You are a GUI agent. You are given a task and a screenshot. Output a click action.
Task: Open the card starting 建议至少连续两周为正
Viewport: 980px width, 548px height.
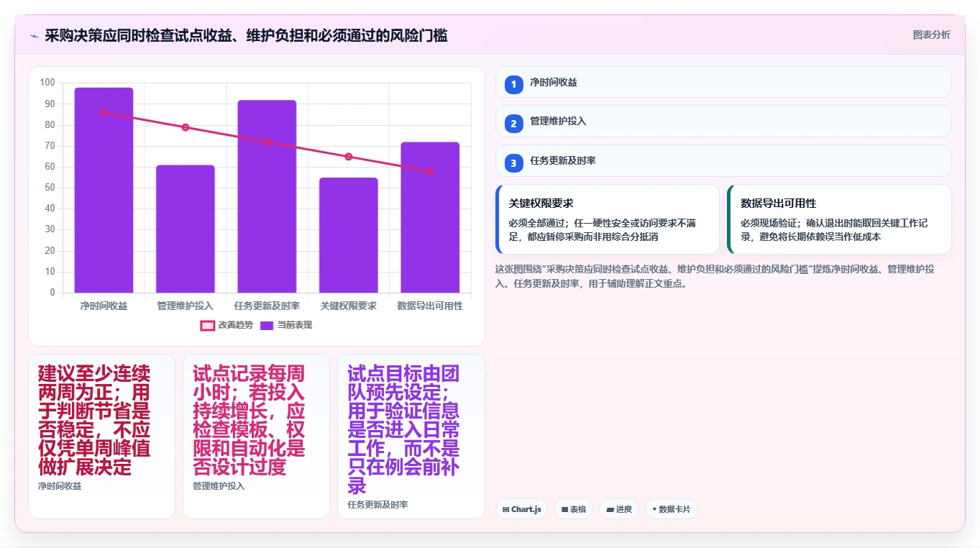pyautogui.click(x=101, y=436)
